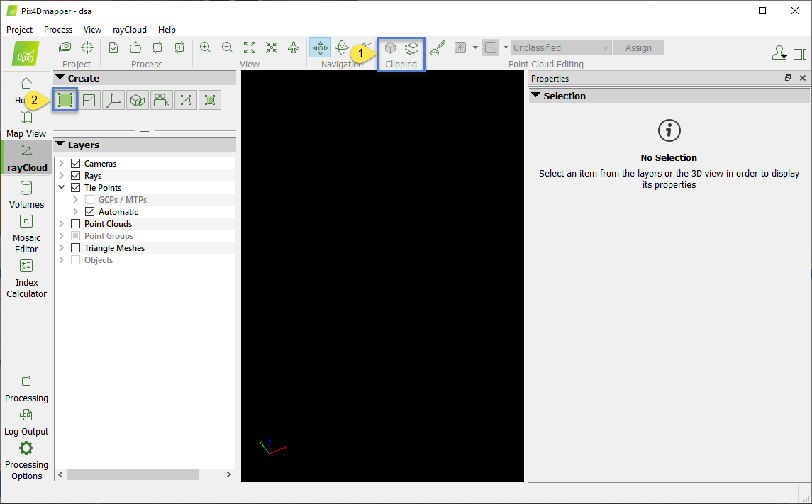
Task: Open Processing Options gear
Action: 26,461
